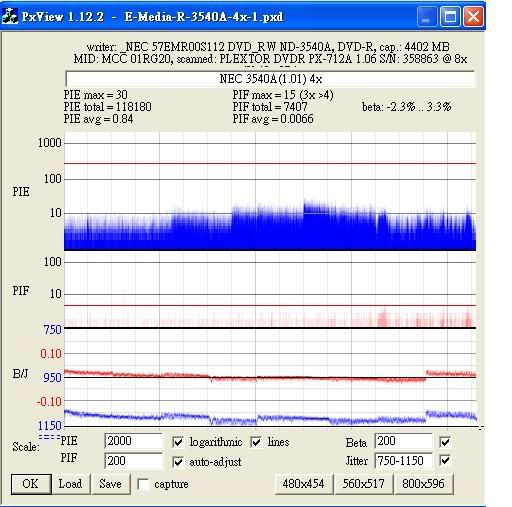The height and width of the screenshot is (507, 512).
Task: Click the 'PIF max = 15 (3x >4)' text
Action: pos(283,95)
